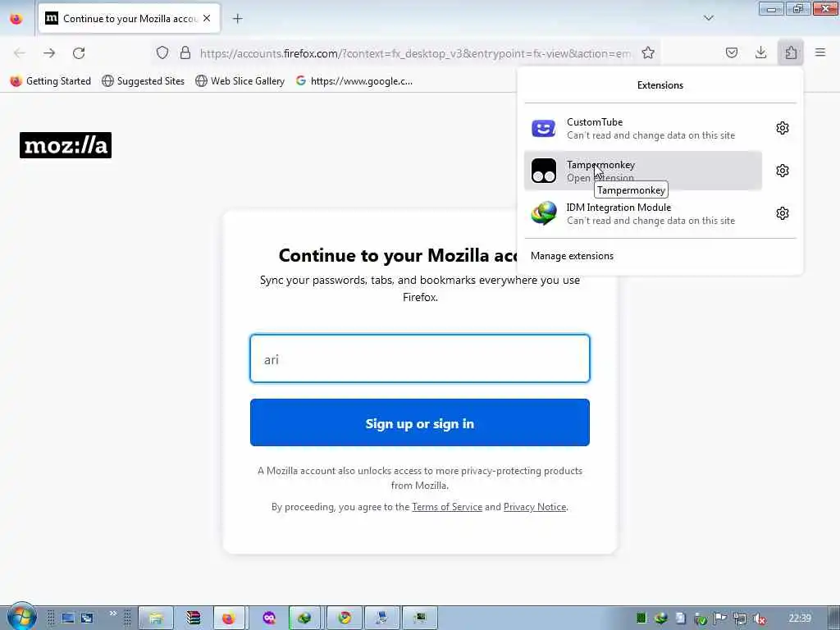Open the Firefox View button

tap(16, 18)
